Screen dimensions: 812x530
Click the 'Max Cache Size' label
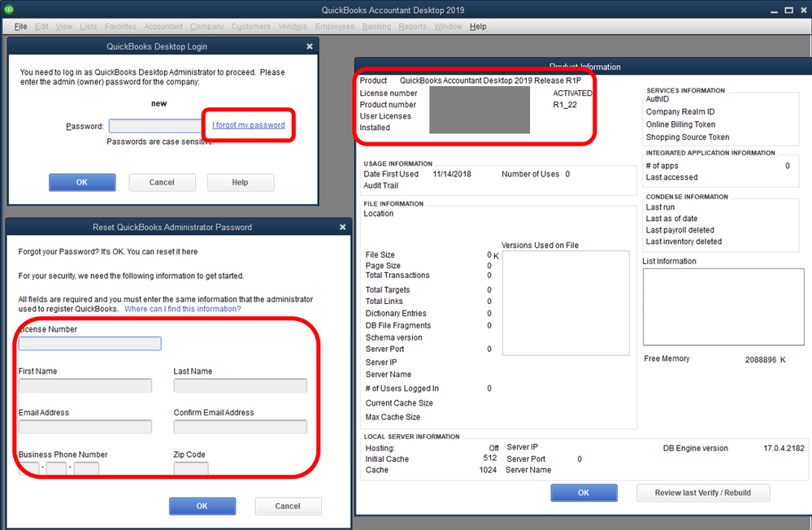coord(393,417)
